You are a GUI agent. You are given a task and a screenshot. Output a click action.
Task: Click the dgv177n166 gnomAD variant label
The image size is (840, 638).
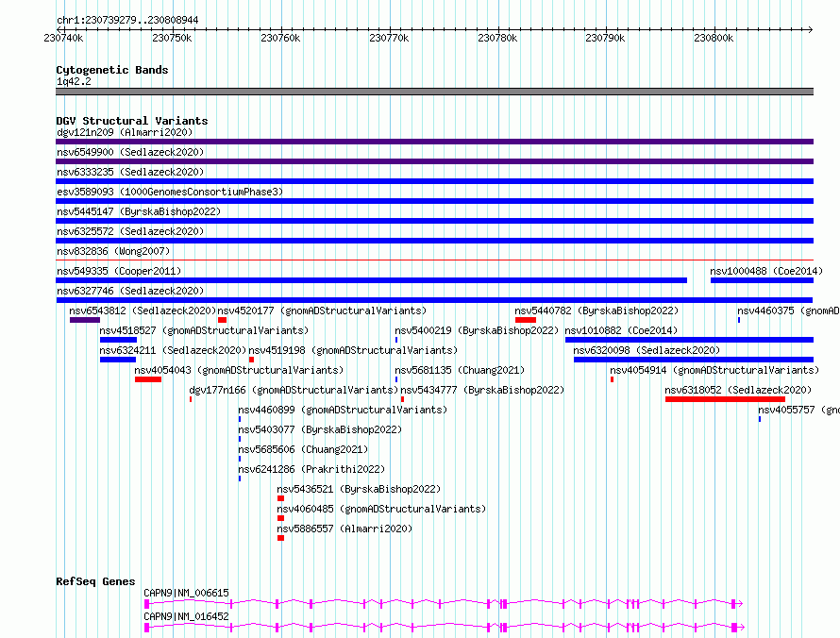coord(294,390)
